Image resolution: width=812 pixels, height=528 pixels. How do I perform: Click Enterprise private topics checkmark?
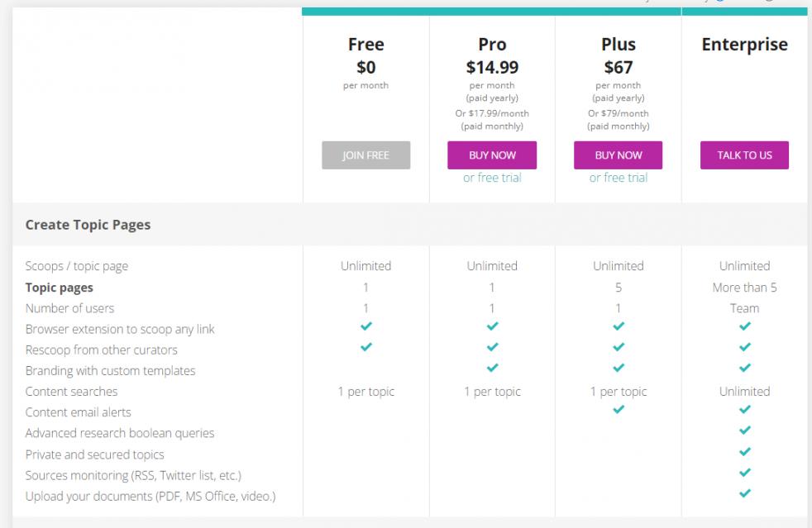744,452
